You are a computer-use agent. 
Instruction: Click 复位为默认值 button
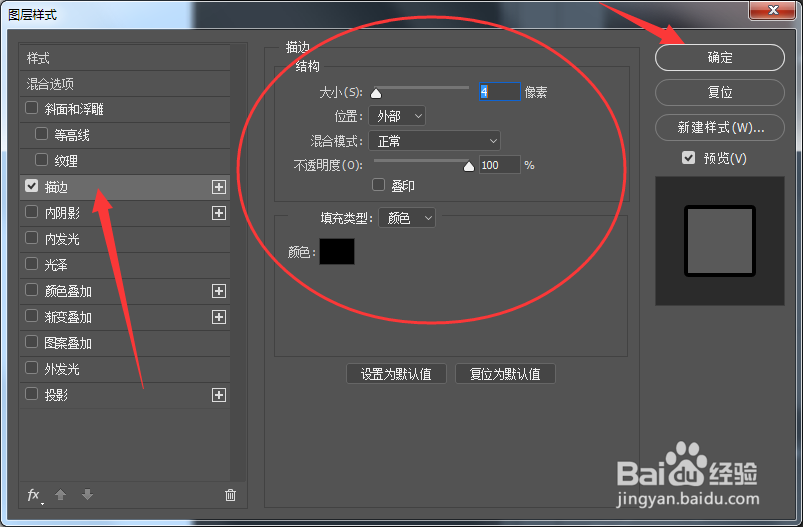pyautogui.click(x=505, y=374)
